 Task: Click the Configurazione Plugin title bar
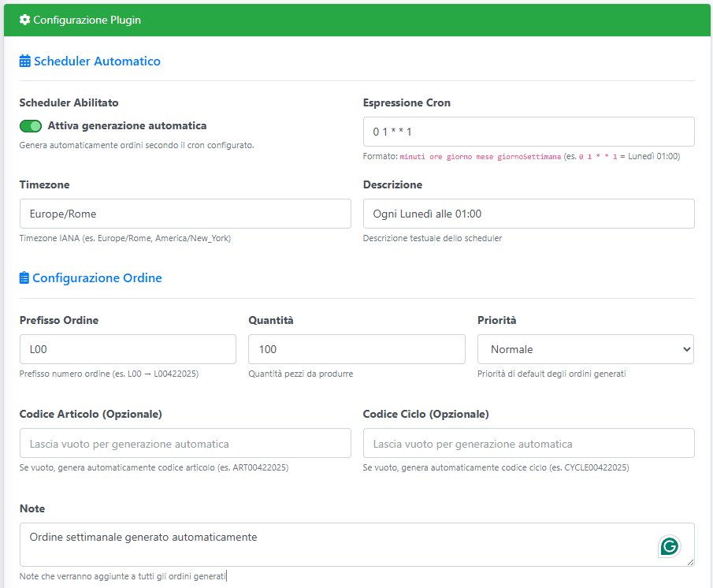click(x=89, y=20)
